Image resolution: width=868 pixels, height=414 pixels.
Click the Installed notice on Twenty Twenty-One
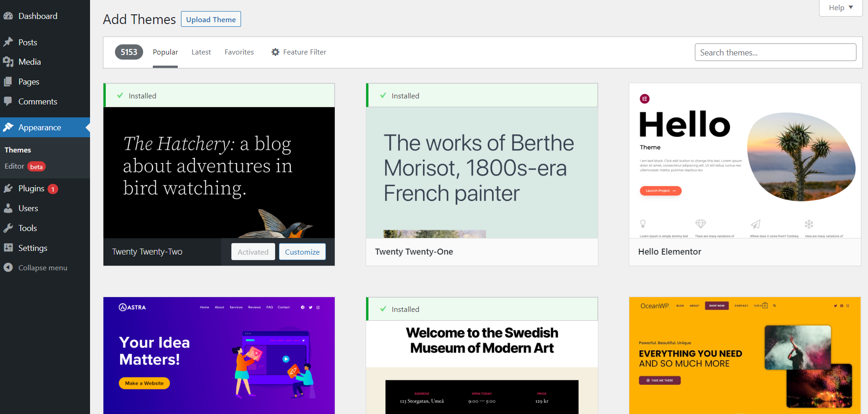482,96
